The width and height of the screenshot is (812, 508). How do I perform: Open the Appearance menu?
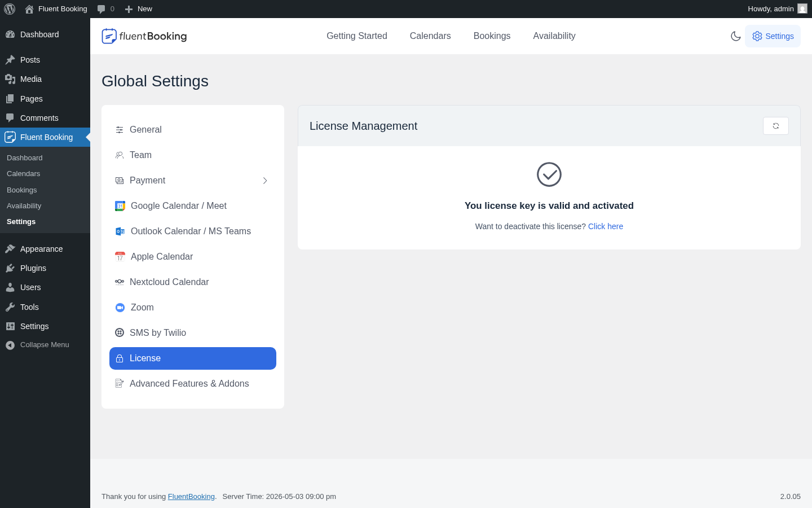coord(45,249)
